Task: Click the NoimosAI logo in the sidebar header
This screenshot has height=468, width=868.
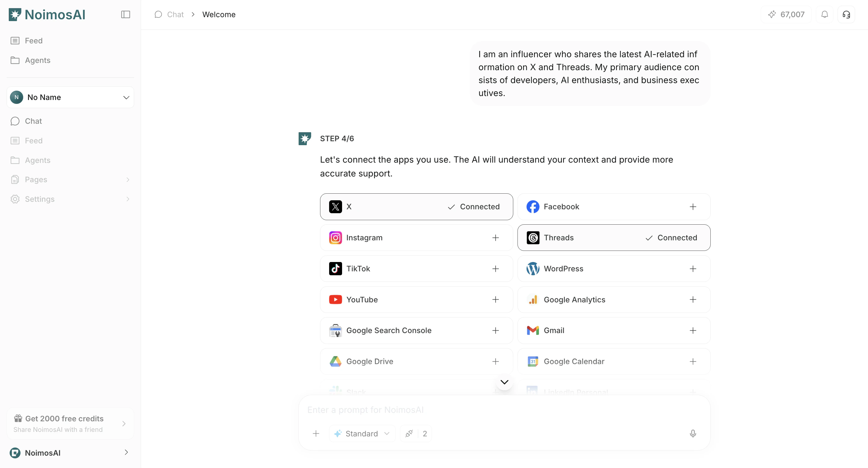Action: click(x=47, y=14)
